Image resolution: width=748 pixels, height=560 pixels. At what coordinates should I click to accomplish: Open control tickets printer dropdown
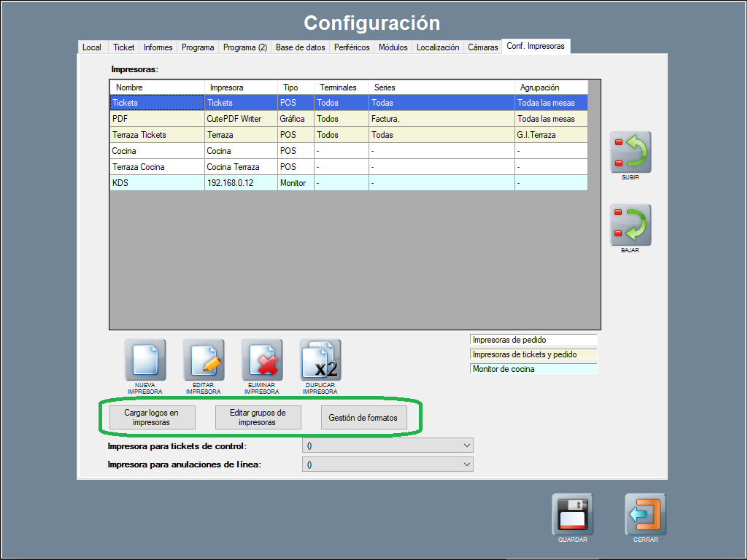pyautogui.click(x=388, y=446)
